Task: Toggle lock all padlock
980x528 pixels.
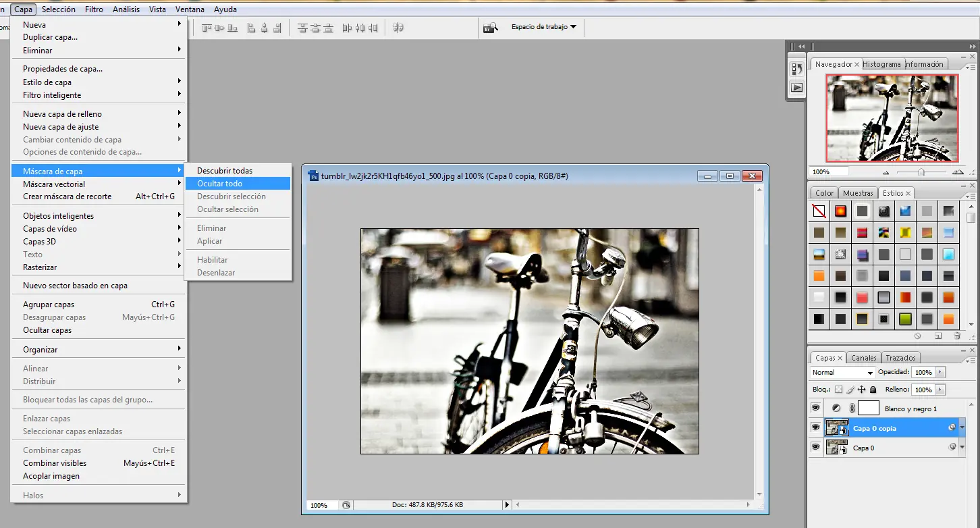Action: pyautogui.click(x=873, y=390)
